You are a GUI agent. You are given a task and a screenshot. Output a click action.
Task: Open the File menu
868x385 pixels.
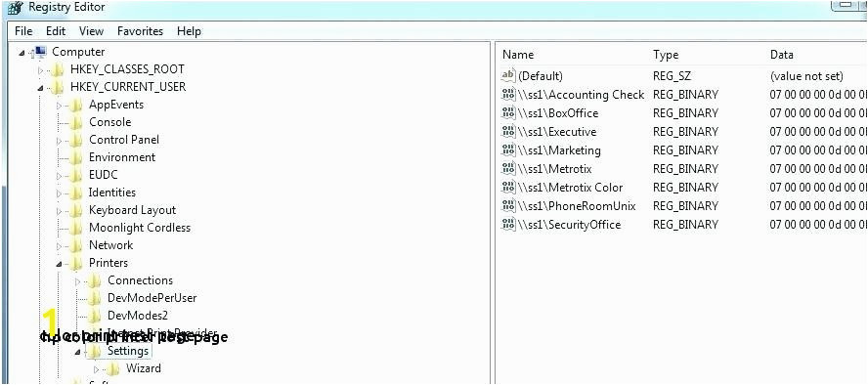click(23, 31)
